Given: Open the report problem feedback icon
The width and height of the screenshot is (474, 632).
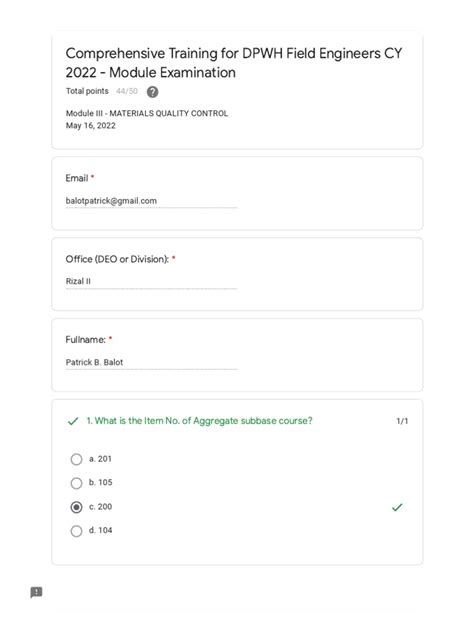Looking at the screenshot, I should point(36,592).
